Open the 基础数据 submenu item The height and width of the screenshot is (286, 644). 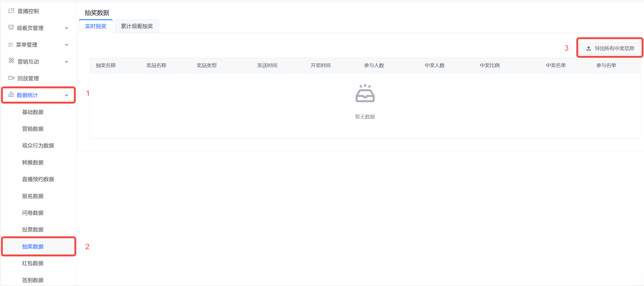point(33,112)
